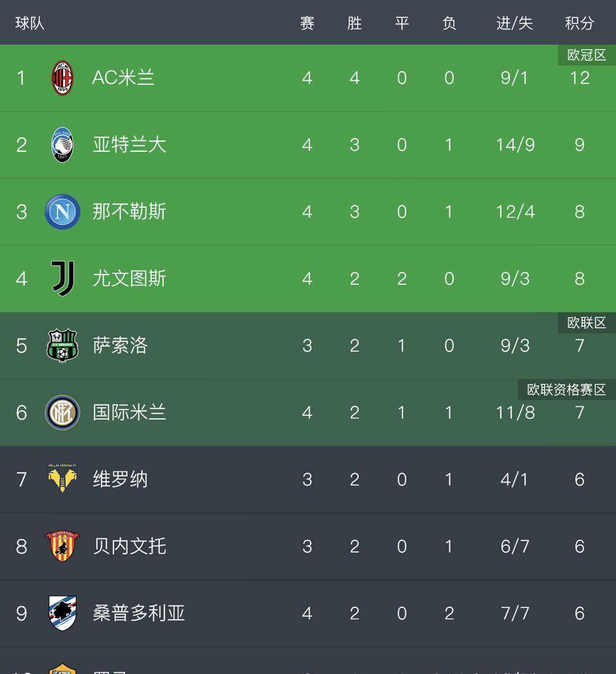Select the Inter Milan round badge
This screenshot has height=674, width=616.
(x=62, y=413)
